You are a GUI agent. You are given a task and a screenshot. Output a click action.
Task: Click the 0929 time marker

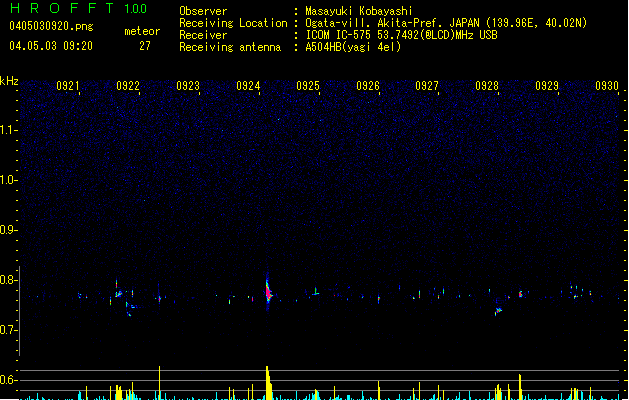tap(547, 86)
